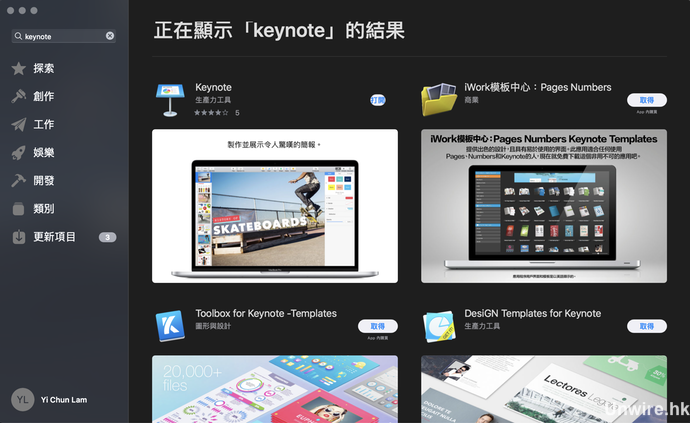Clear the keynote search field
The image size is (690, 423).
tap(110, 36)
